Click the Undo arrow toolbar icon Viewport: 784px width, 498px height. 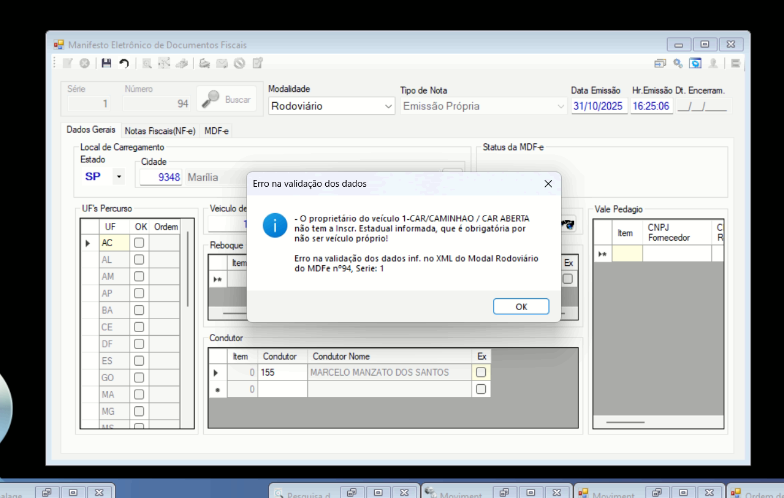click(x=124, y=63)
